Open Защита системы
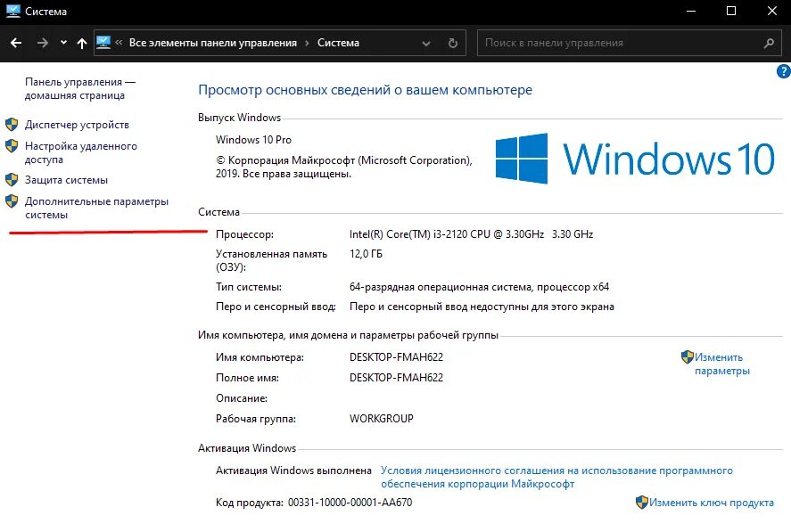This screenshot has width=791, height=532. coord(66,180)
